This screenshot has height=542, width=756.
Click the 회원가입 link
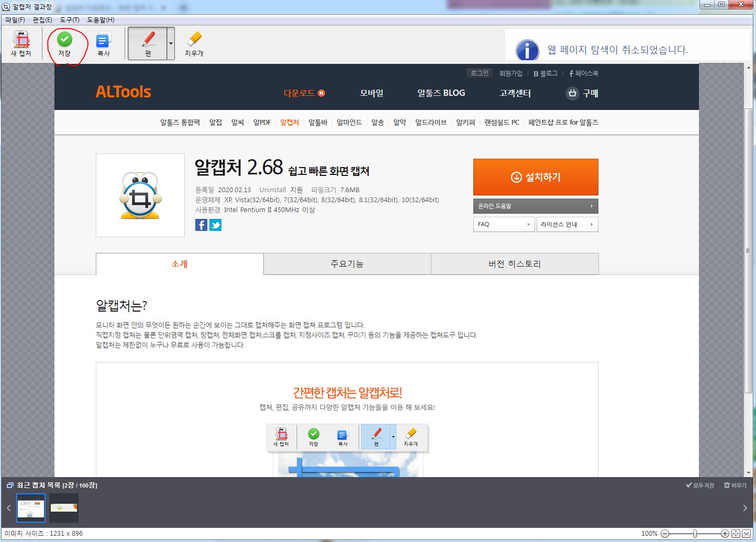(x=510, y=73)
